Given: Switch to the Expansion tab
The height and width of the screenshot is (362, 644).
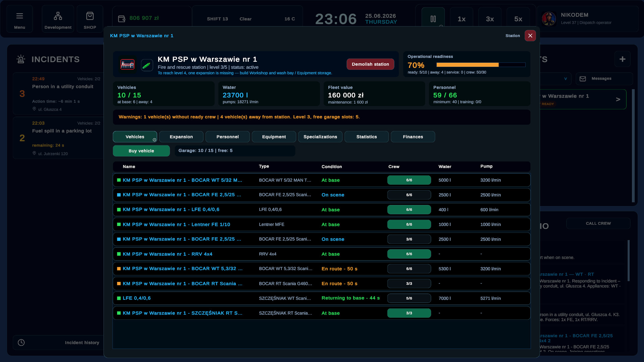Looking at the screenshot, I should (181, 137).
